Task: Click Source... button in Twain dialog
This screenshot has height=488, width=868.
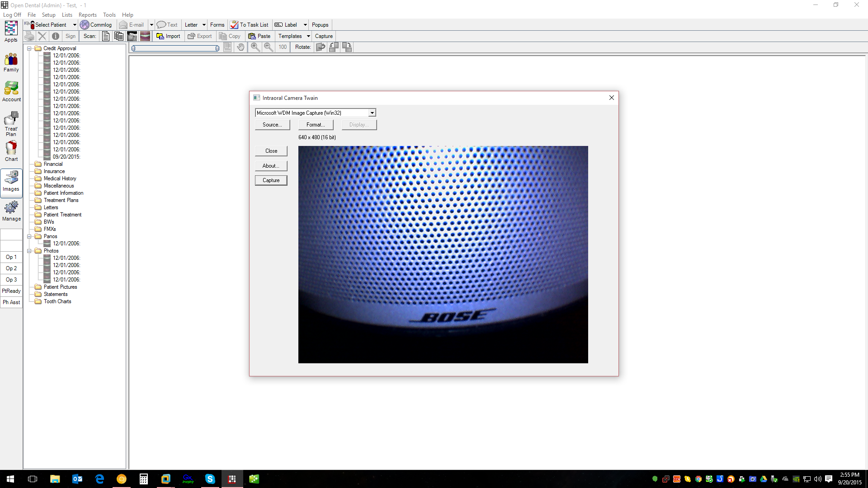Action: (272, 125)
